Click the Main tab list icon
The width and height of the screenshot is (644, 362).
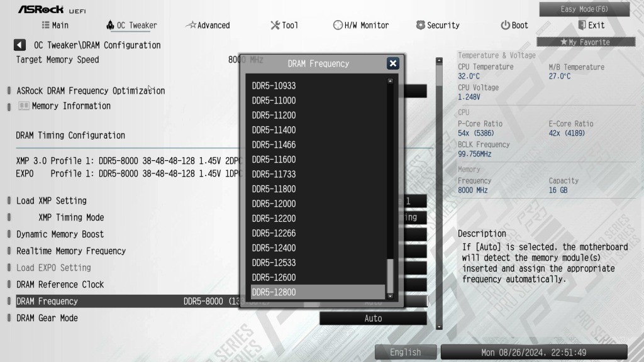[x=45, y=25]
